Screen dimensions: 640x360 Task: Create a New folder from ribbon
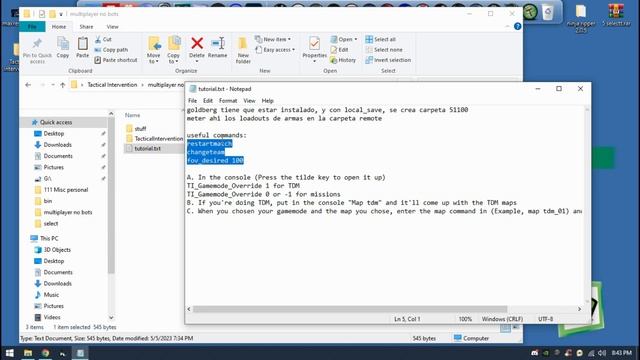click(x=243, y=50)
